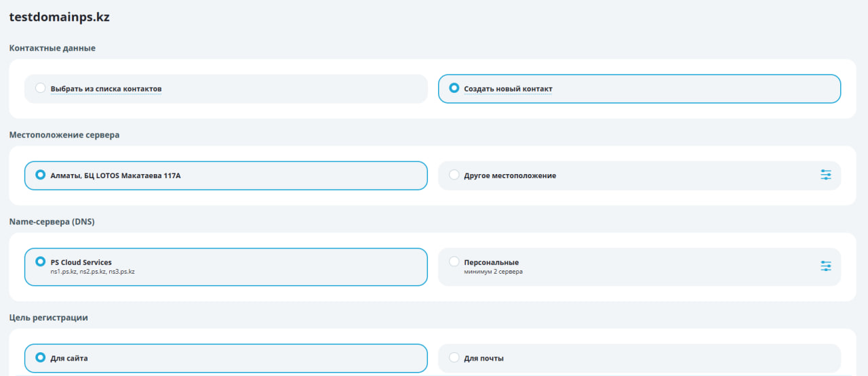
Task: Choose the PS Cloud Services radio circle
Action: click(x=41, y=262)
